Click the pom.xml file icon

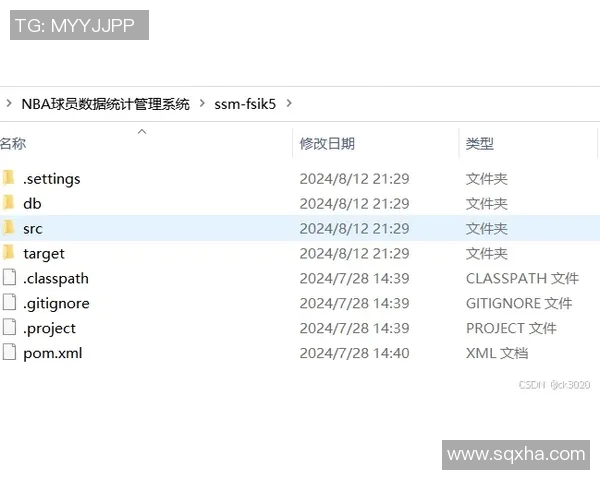click(9, 352)
